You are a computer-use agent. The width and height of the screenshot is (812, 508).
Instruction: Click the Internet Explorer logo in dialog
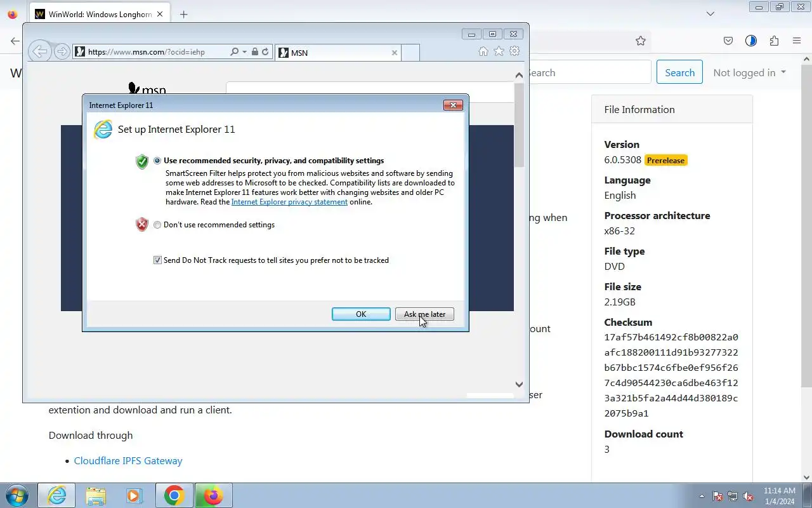point(103,130)
